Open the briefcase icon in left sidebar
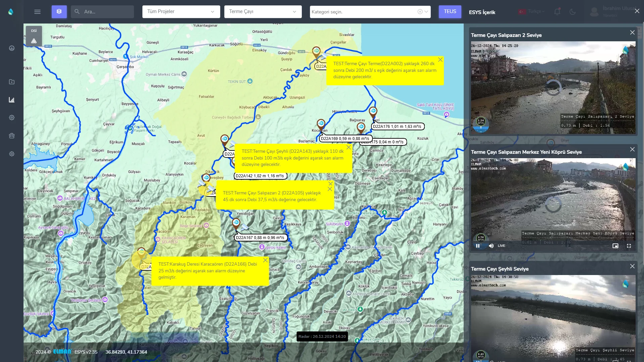 pos(12,136)
